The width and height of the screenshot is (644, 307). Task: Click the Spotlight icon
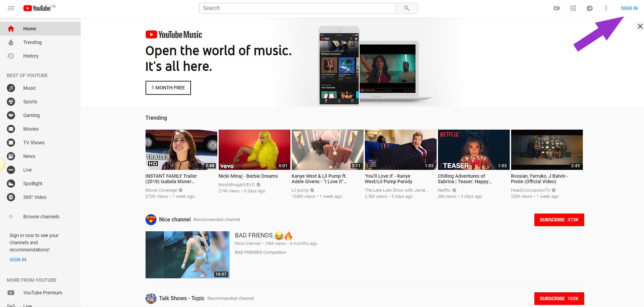[x=11, y=184]
